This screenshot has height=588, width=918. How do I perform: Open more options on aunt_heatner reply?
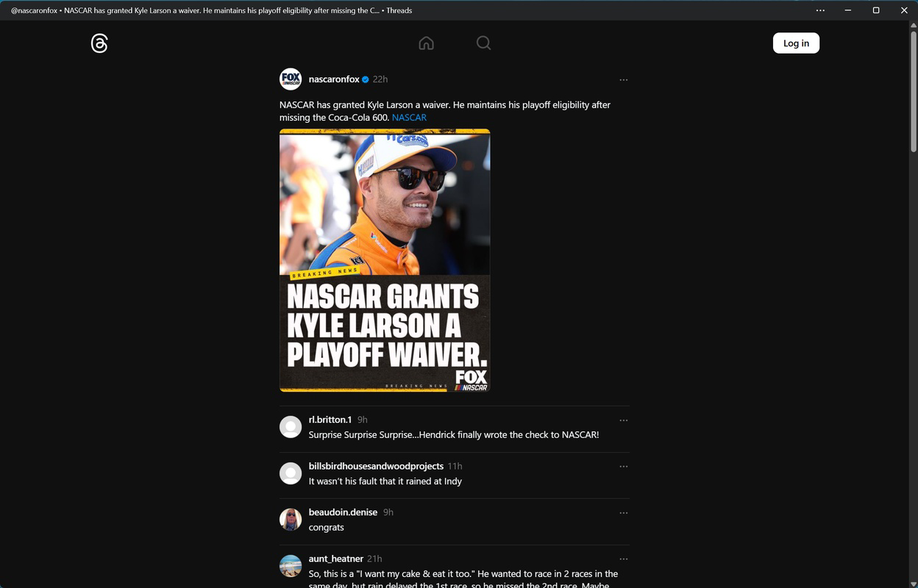[x=623, y=559]
